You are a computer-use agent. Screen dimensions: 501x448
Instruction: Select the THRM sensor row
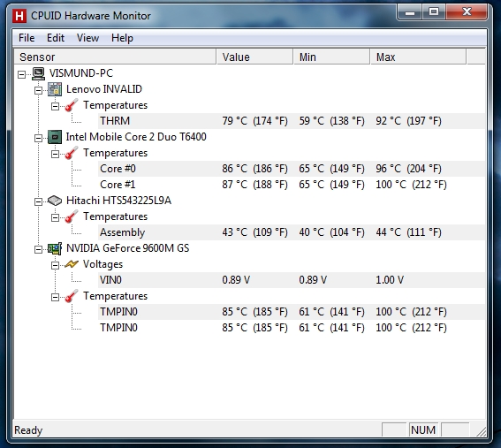pos(292,121)
